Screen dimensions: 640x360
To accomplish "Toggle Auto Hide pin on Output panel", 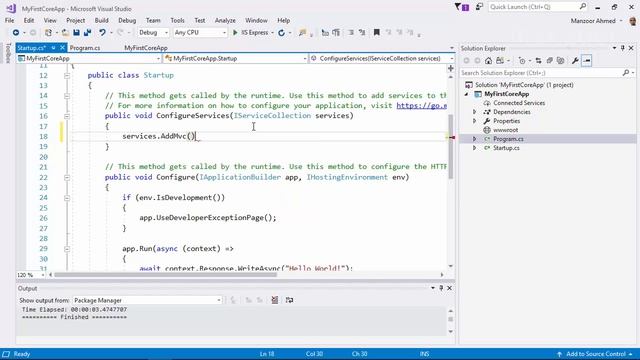I will click(441, 288).
